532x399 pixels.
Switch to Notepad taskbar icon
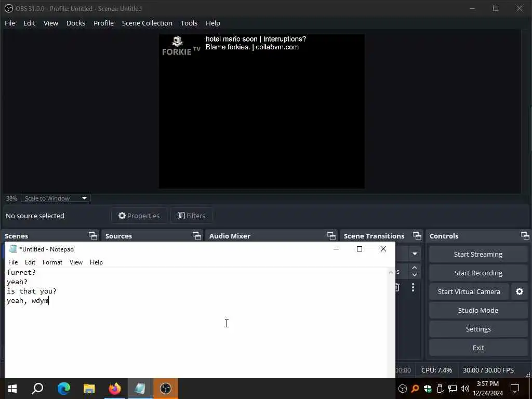[140, 389]
